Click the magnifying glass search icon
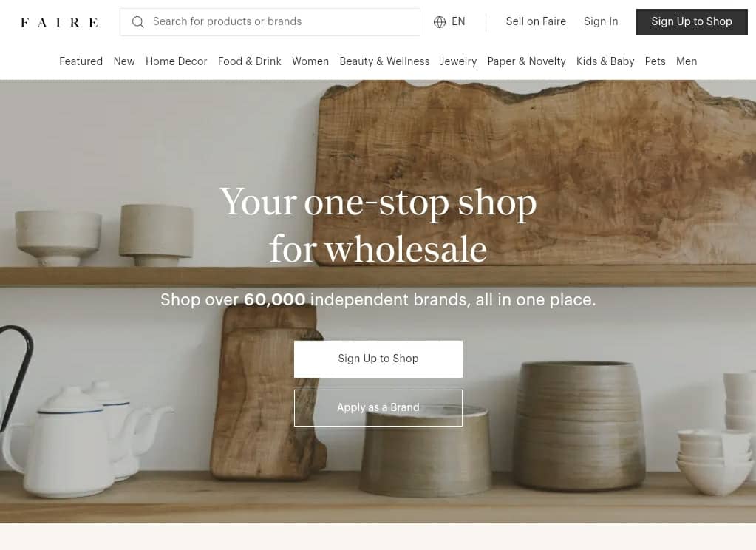 click(138, 21)
